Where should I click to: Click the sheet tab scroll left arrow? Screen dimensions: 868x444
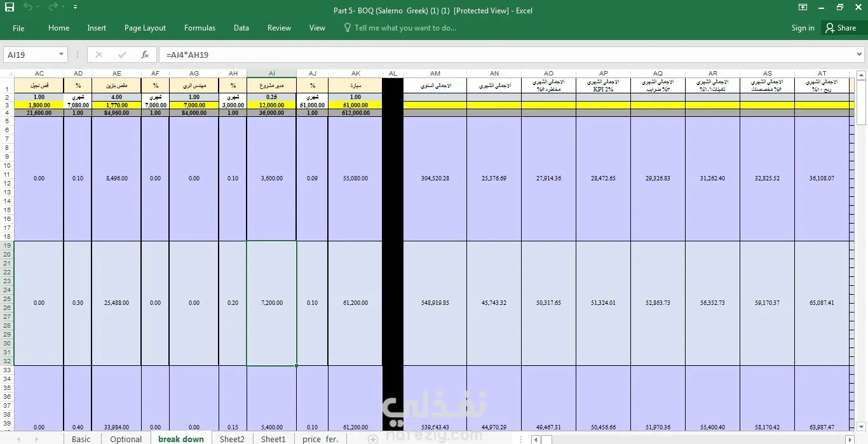pos(18,439)
